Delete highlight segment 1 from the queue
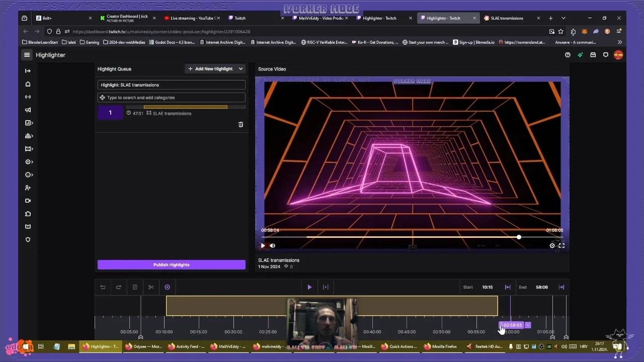This screenshot has height=362, width=644. click(x=240, y=124)
